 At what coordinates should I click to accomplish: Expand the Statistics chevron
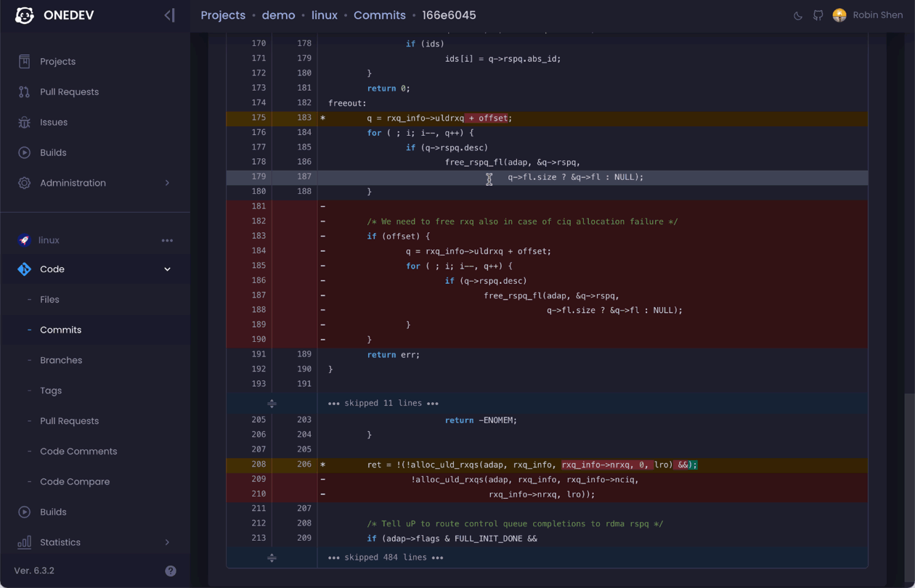[x=167, y=542]
